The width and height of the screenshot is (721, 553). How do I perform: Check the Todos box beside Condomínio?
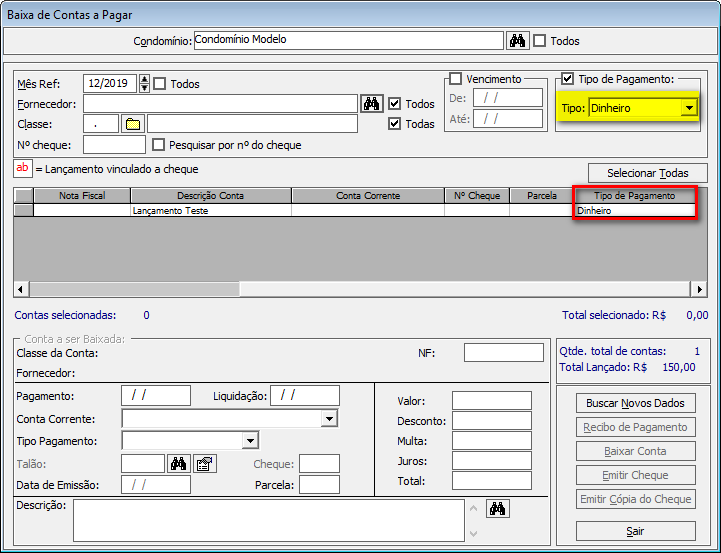(x=540, y=41)
